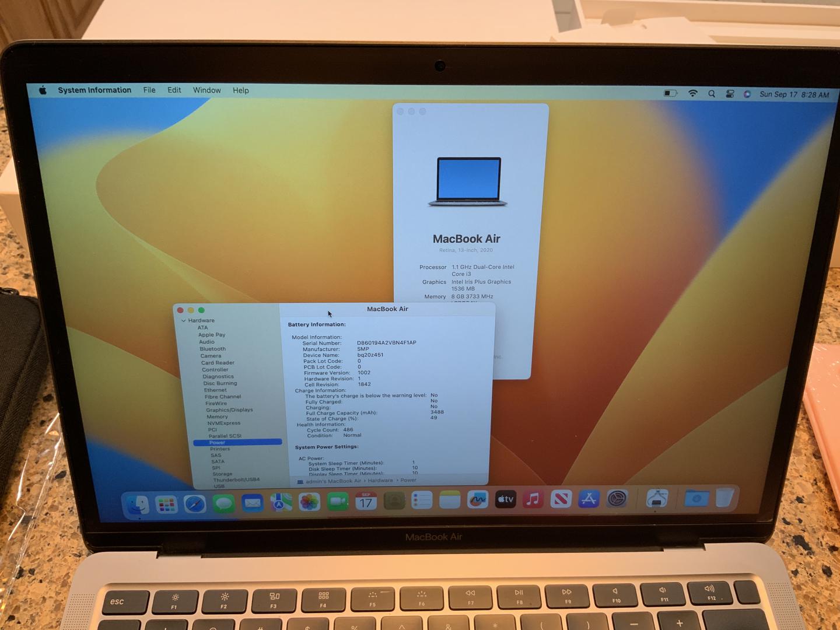Select the highlighted Power item in sidebar
The width and height of the screenshot is (840, 630).
click(237, 443)
